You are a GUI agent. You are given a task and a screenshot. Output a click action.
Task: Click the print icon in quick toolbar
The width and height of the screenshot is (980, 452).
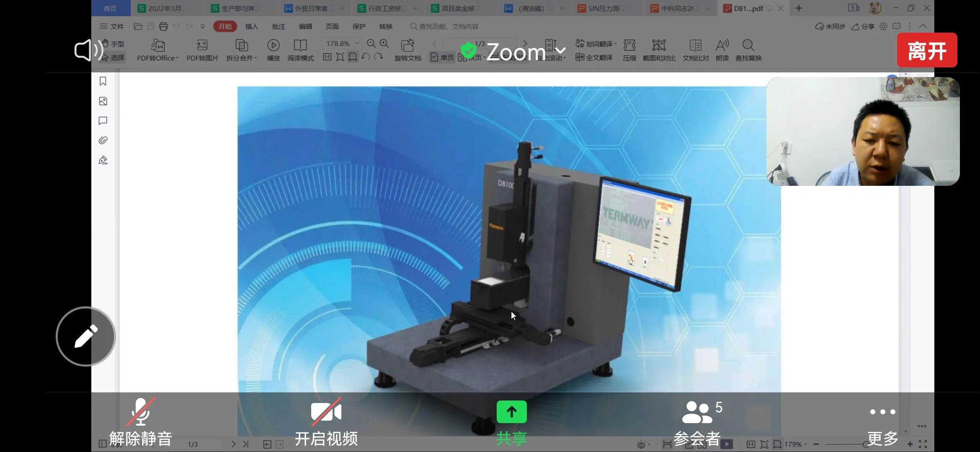(x=163, y=26)
